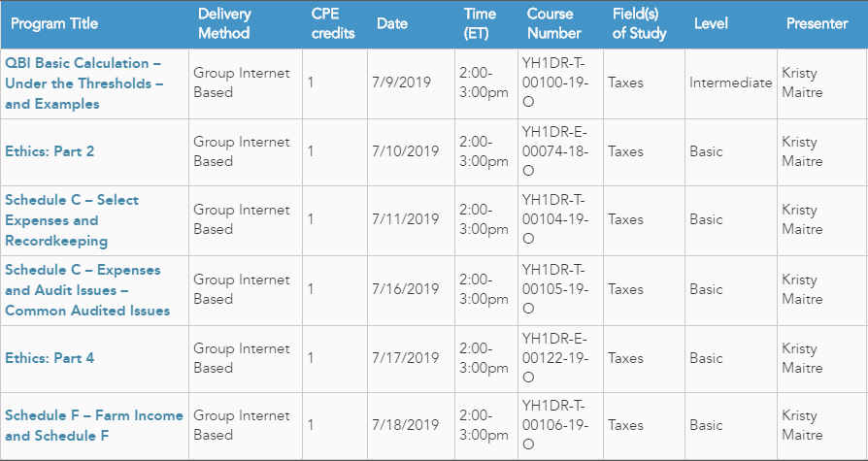This screenshot has height=461, width=868.
Task: Open Schedule C Expenses and Audit Issues
Action: tap(87, 290)
